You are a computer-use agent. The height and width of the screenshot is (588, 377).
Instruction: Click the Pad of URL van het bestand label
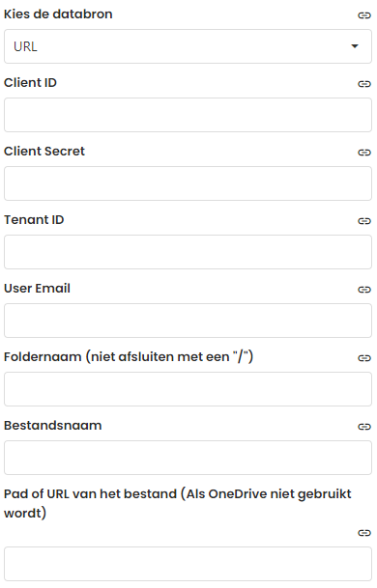(x=177, y=504)
